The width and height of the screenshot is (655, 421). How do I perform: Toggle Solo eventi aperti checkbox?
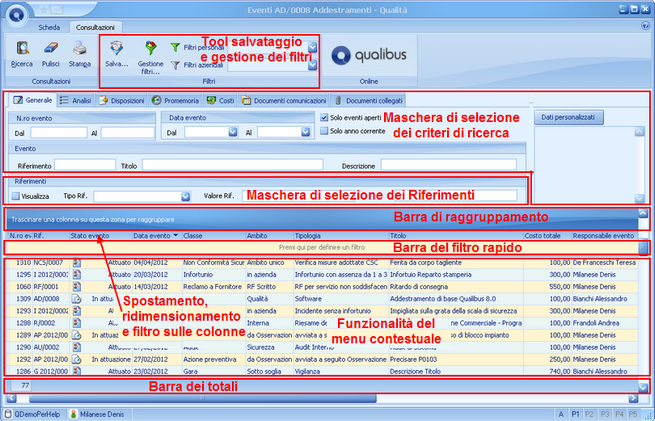[x=324, y=118]
